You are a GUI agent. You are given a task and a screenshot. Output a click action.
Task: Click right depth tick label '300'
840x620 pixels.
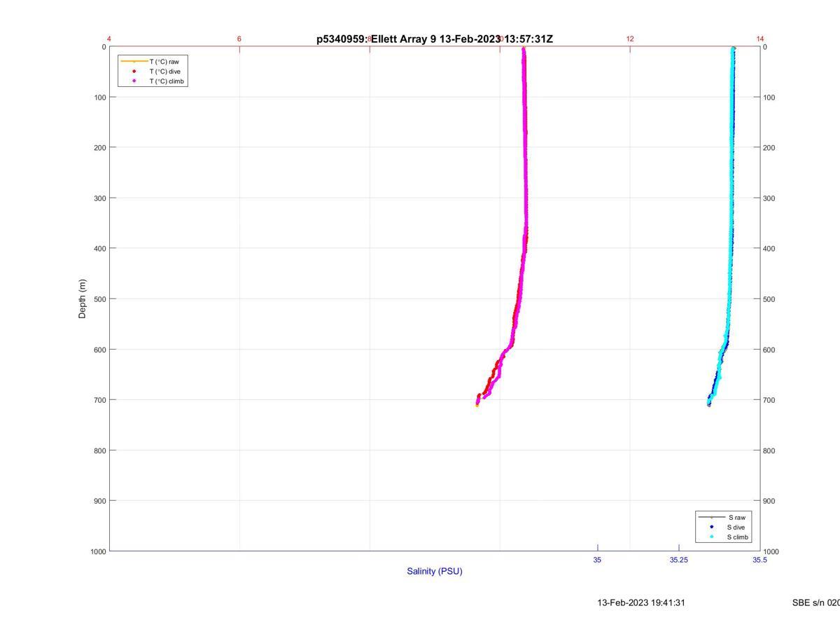pos(769,198)
